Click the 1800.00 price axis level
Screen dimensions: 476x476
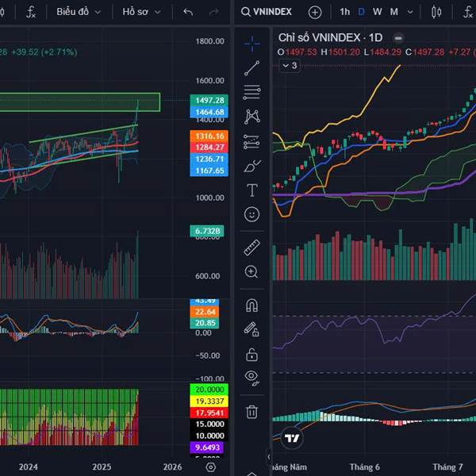click(209, 41)
